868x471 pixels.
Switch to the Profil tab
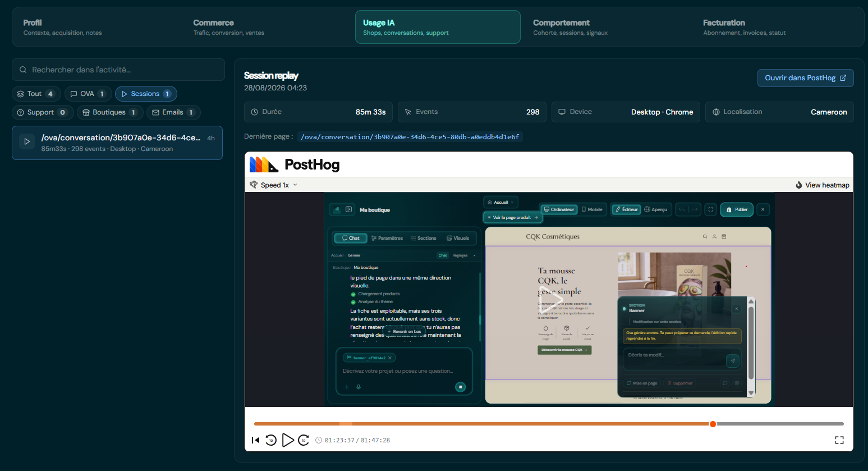point(98,27)
